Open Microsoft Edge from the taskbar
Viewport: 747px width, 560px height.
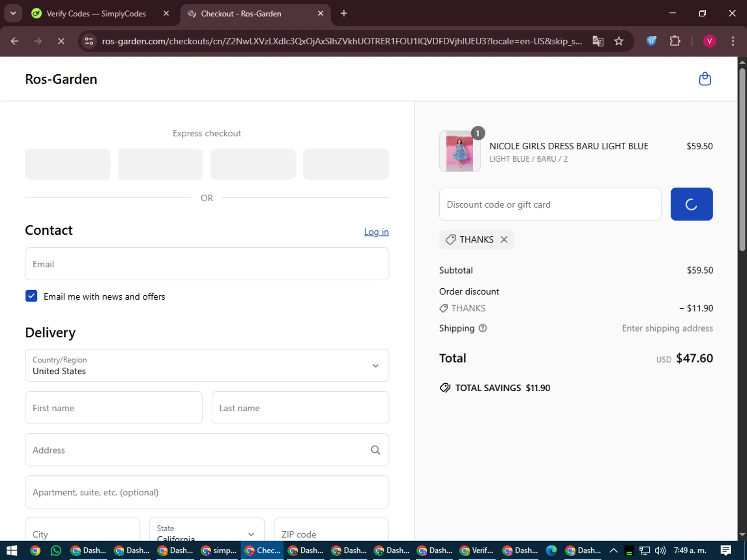[551, 551]
